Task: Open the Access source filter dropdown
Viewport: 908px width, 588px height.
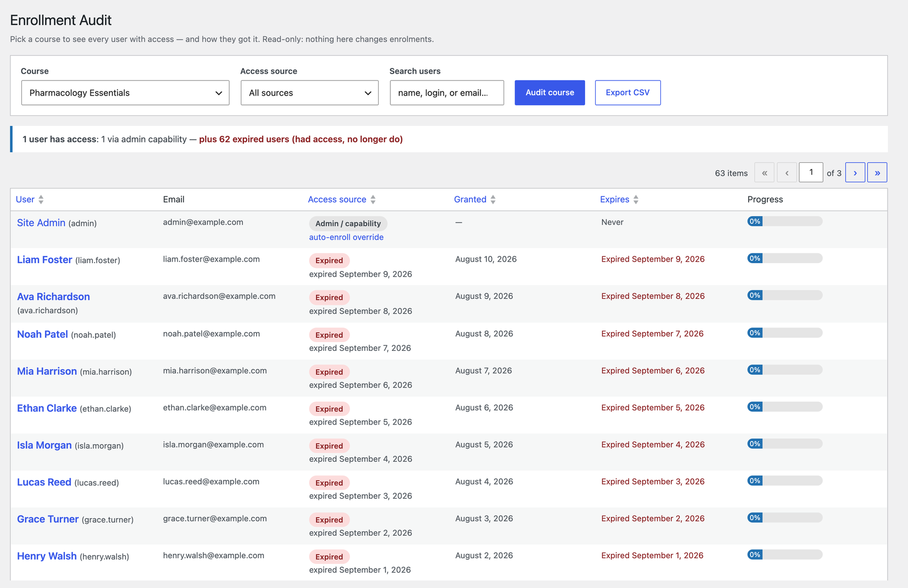Action: pyautogui.click(x=309, y=92)
